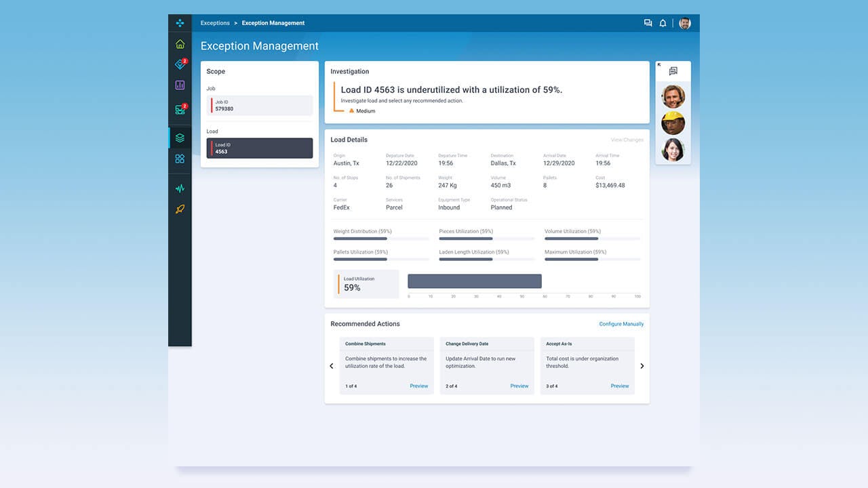The height and width of the screenshot is (488, 868).
Task: Open the monitor icon with notification badge 2
Action: [x=180, y=107]
